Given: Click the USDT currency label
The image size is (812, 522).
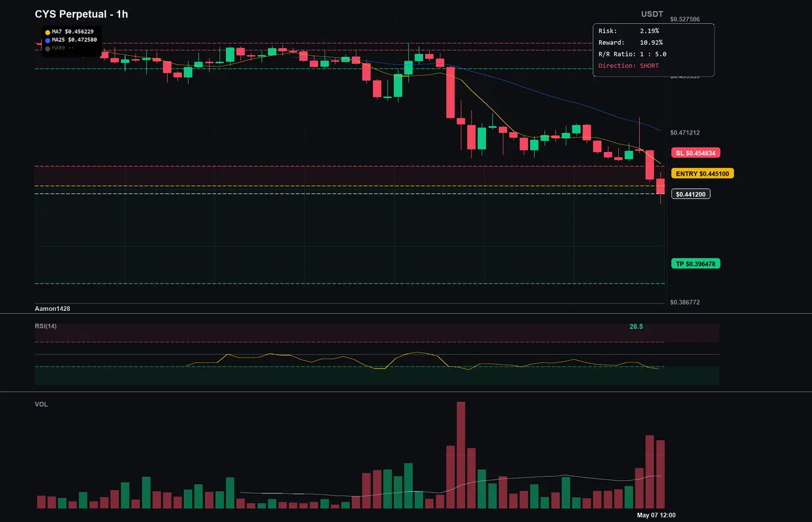Looking at the screenshot, I should (652, 14).
